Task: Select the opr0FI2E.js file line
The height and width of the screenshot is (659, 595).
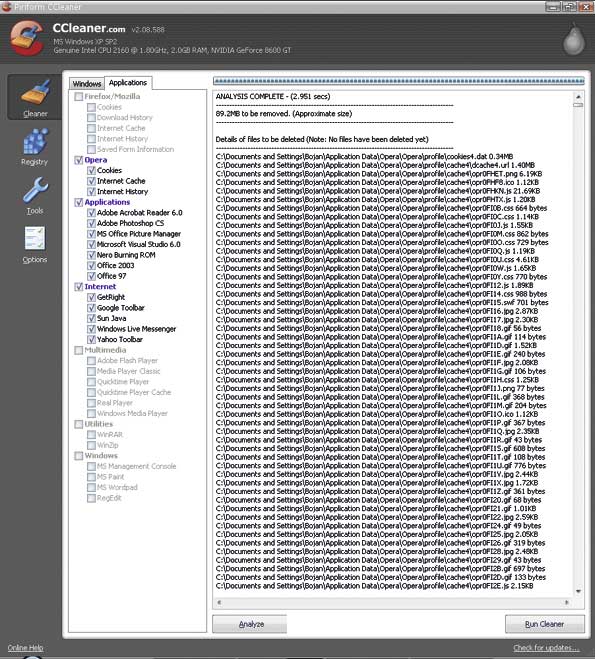Action: coord(374,585)
